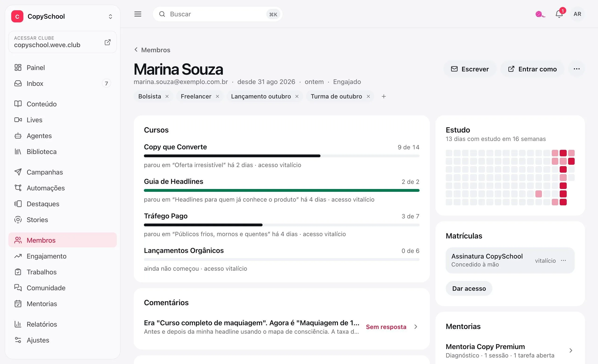Viewport: 598px width, 364px height.
Task: Click the Tráfego Pago progress bar
Action: [281, 225]
